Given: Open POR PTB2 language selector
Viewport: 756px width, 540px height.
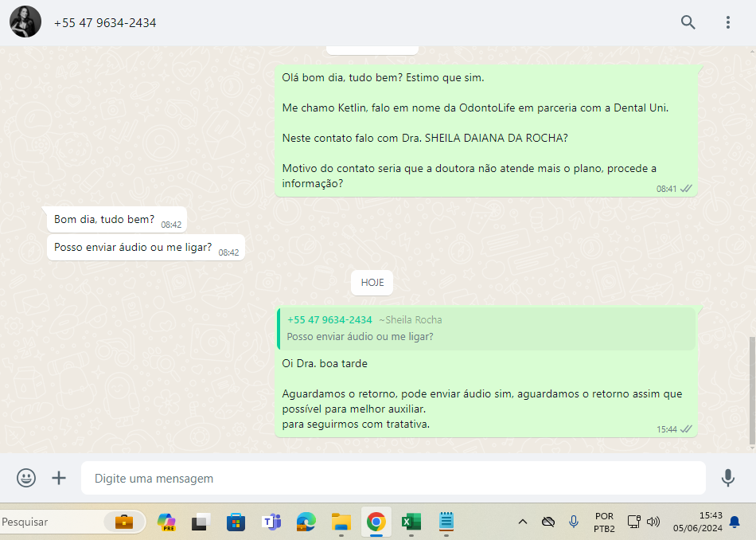Looking at the screenshot, I should 604,522.
